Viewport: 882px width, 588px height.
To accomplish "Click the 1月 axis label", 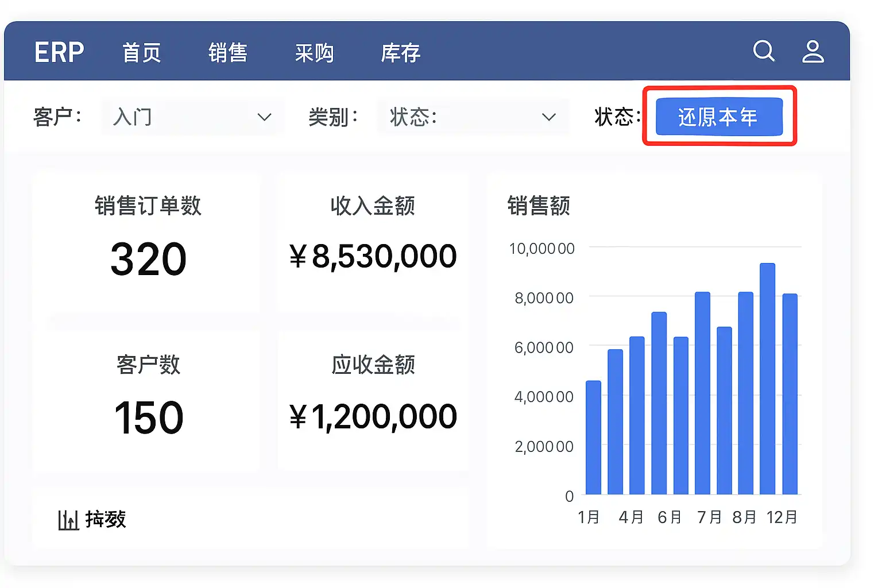I will [x=589, y=517].
